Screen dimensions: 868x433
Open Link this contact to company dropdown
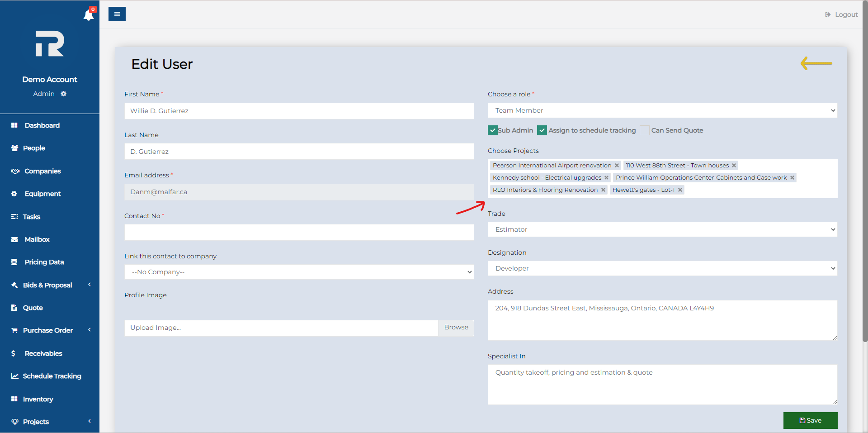click(299, 272)
